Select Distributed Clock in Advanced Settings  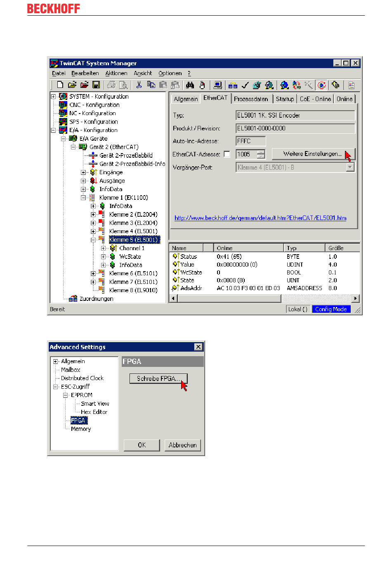click(x=82, y=378)
